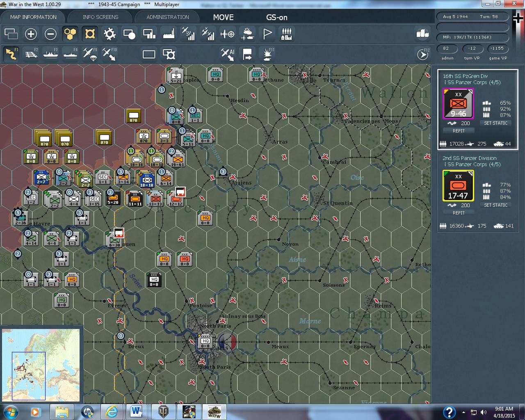Open the Map Information tab
525x420 pixels.
click(x=33, y=17)
